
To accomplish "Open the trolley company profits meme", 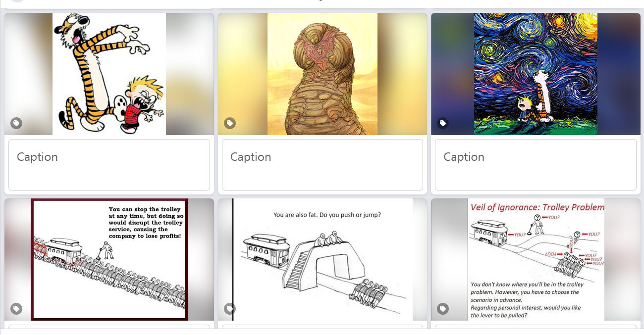I will coord(109,259).
